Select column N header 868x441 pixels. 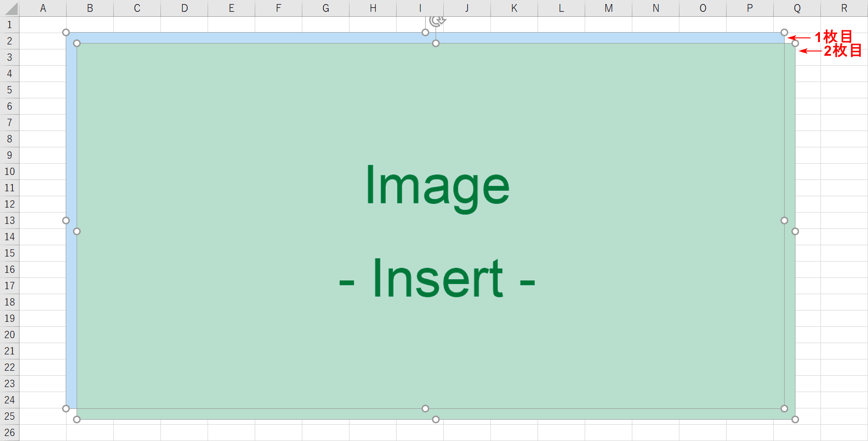point(656,8)
